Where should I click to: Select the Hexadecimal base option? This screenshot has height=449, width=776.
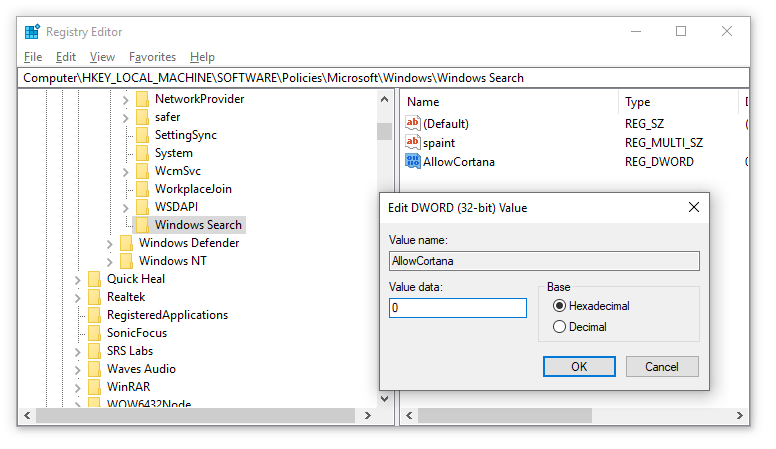pos(559,306)
